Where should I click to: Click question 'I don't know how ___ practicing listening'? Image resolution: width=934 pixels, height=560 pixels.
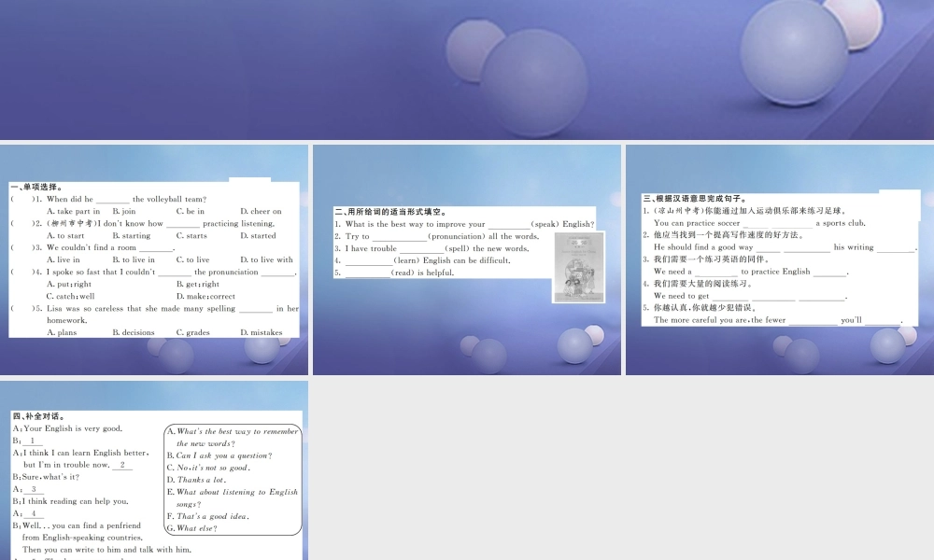pos(161,224)
